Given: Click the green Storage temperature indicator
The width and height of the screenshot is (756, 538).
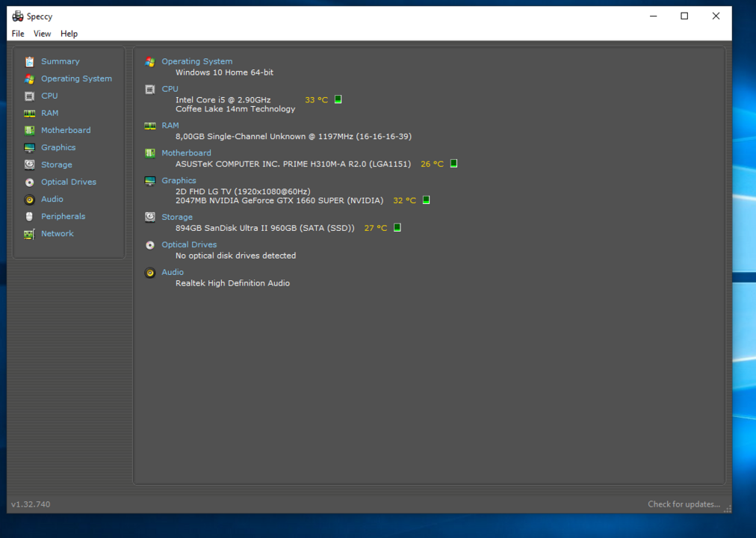Looking at the screenshot, I should pyautogui.click(x=397, y=227).
